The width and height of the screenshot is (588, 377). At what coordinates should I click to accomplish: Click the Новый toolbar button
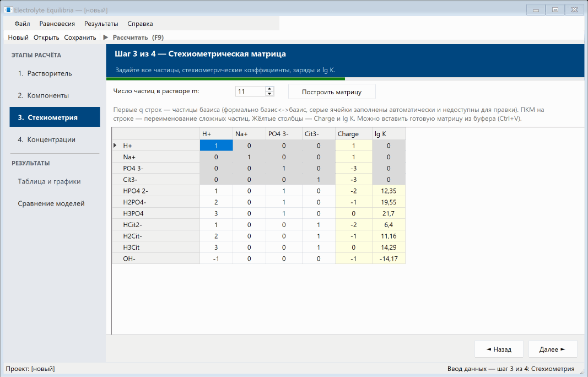[x=18, y=37]
